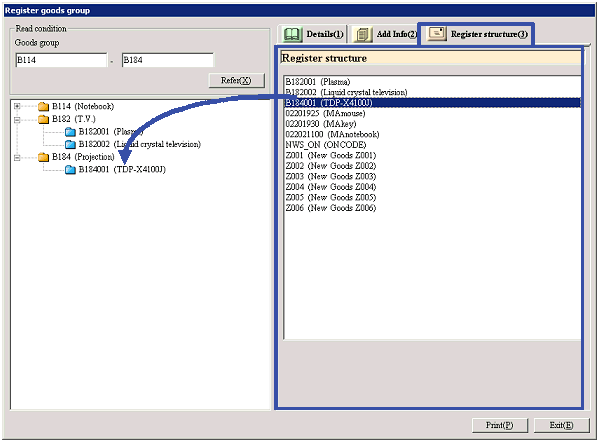Switch to the Details(1) tab
The image size is (600, 442).
pos(313,35)
